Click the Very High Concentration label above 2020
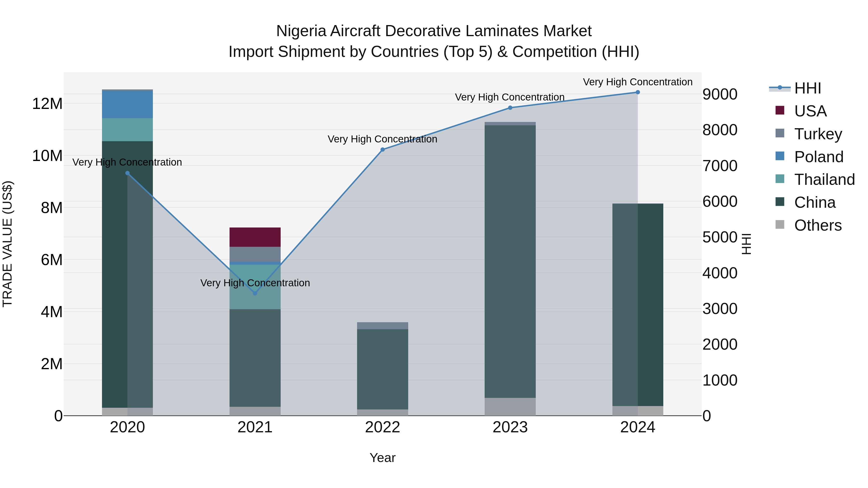868x488 pixels. (127, 162)
